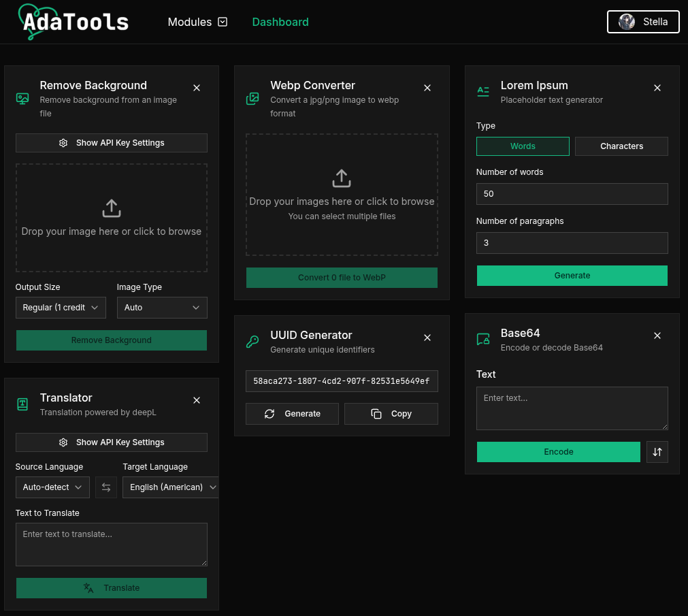This screenshot has height=616, width=688.
Task: Dismiss the Translator panel with X
Action: (197, 400)
